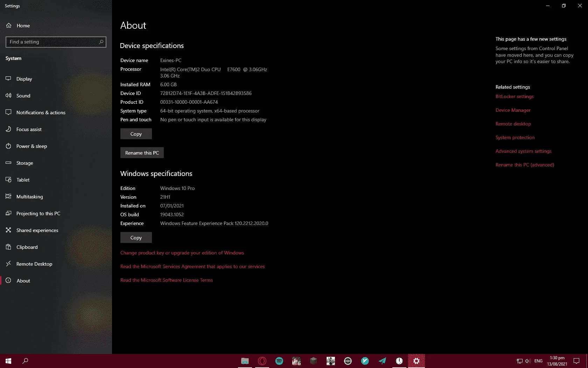Select Tablet in the sidebar
Screen dimensions: 588x368
pos(56,180)
